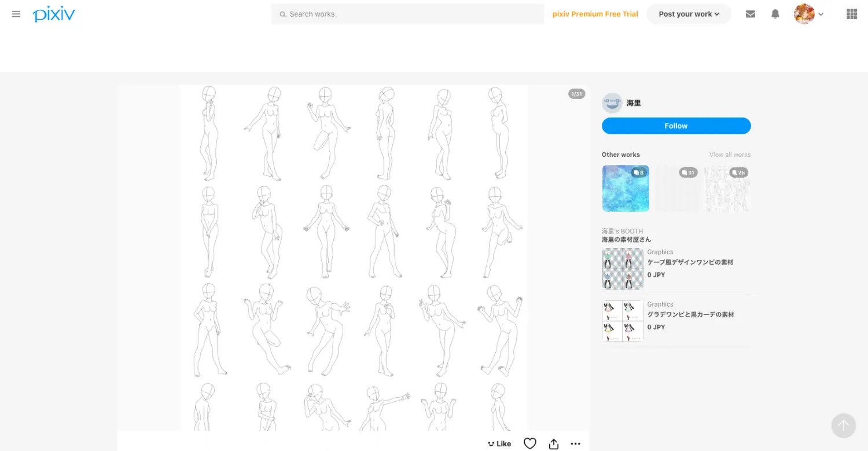This screenshot has width=868, height=451.
Task: Open the other work thumbnail with 31 pages
Action: tap(676, 189)
